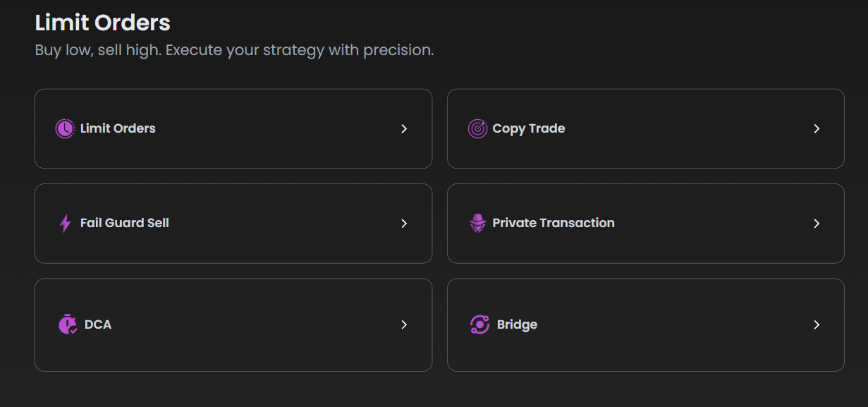The width and height of the screenshot is (868, 407).
Task: Expand the Limit Orders card chevron arrow
Action: coord(404,129)
